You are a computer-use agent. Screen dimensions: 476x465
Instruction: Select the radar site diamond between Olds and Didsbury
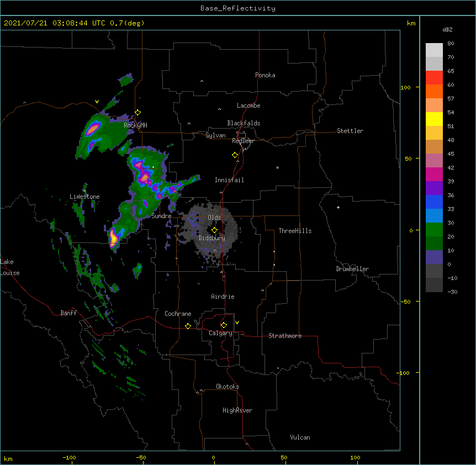click(214, 230)
